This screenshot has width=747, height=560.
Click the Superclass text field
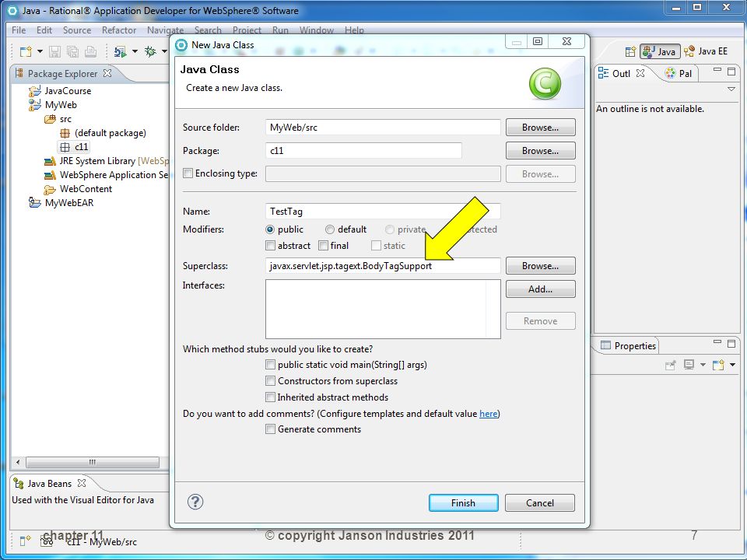[x=383, y=266]
